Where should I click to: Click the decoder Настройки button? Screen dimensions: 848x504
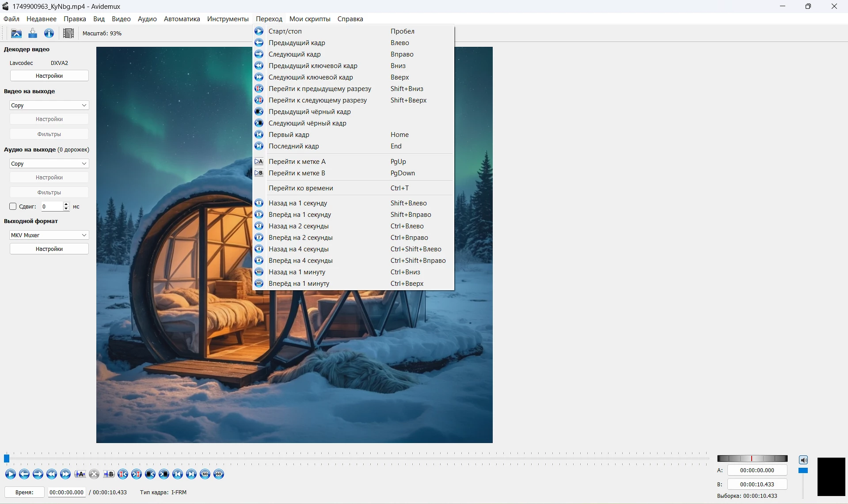coord(49,76)
